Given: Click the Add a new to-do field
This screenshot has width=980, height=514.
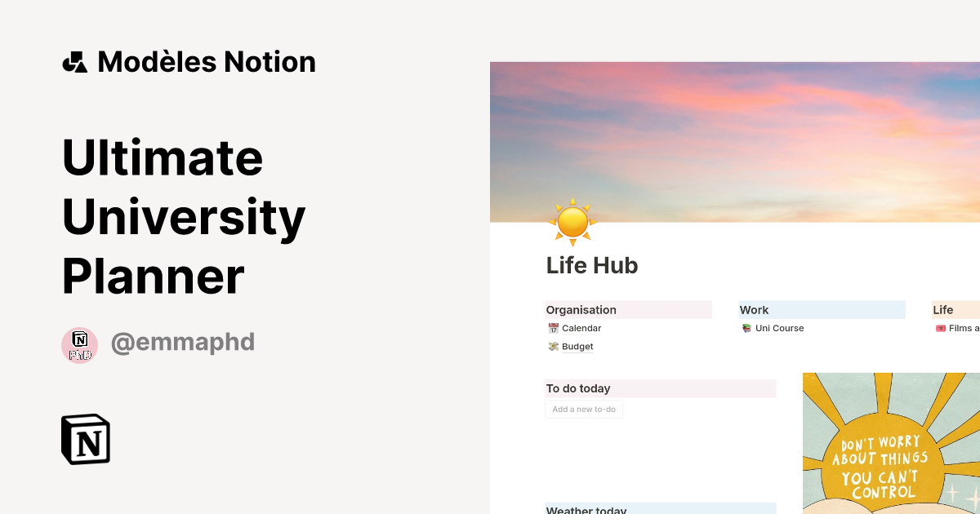Looking at the screenshot, I should (x=583, y=409).
